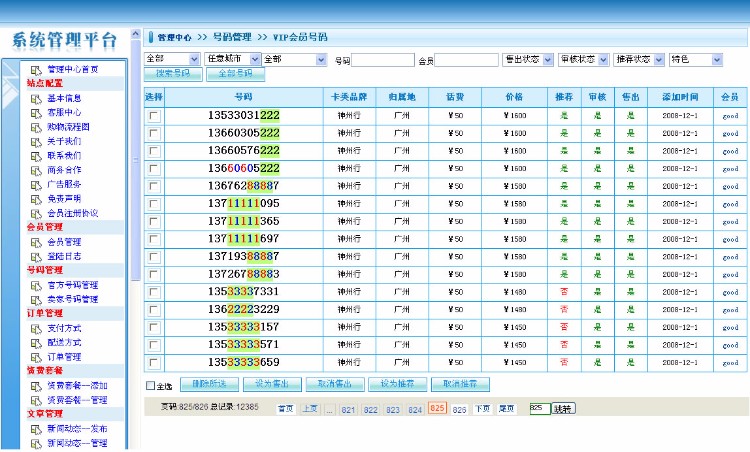Open the 全部 dropdown left of 任意城市
The width and height of the screenshot is (750, 452).
tap(172, 59)
